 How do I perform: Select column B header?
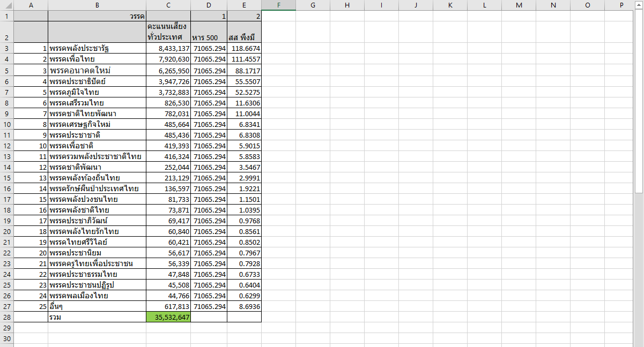97,5
